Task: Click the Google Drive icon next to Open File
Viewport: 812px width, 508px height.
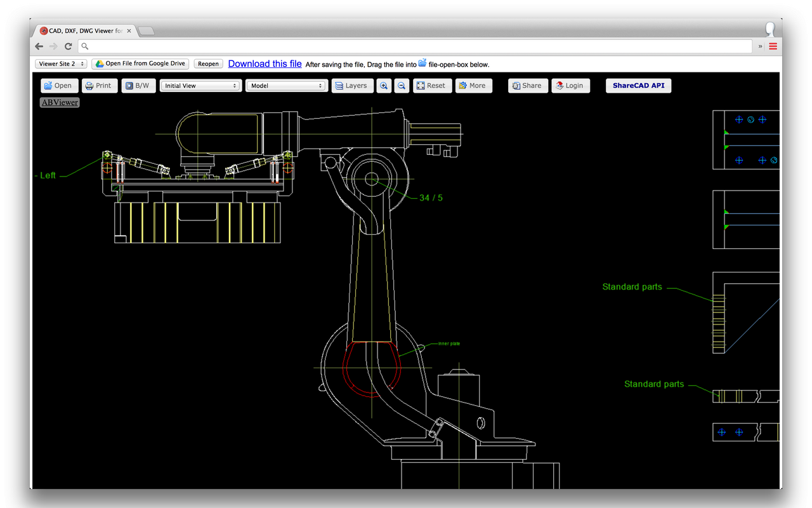Action: click(x=100, y=63)
